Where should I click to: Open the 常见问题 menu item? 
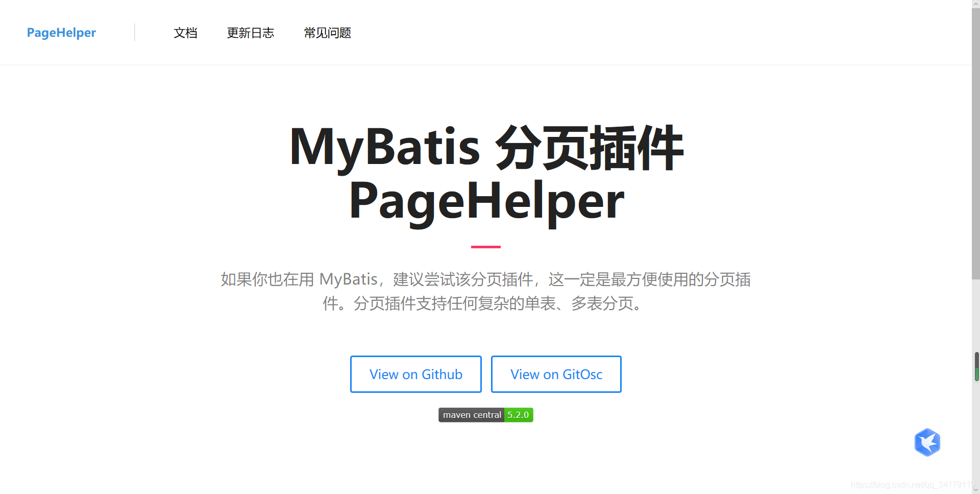328,33
